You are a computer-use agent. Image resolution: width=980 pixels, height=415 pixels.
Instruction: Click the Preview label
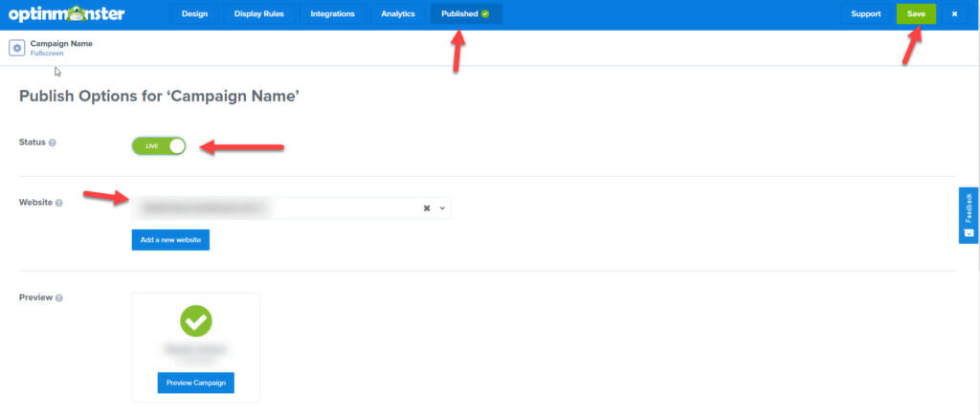point(35,297)
